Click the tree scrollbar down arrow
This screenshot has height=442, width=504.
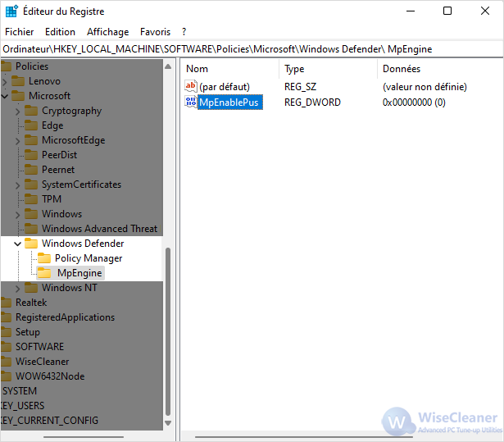(x=168, y=423)
